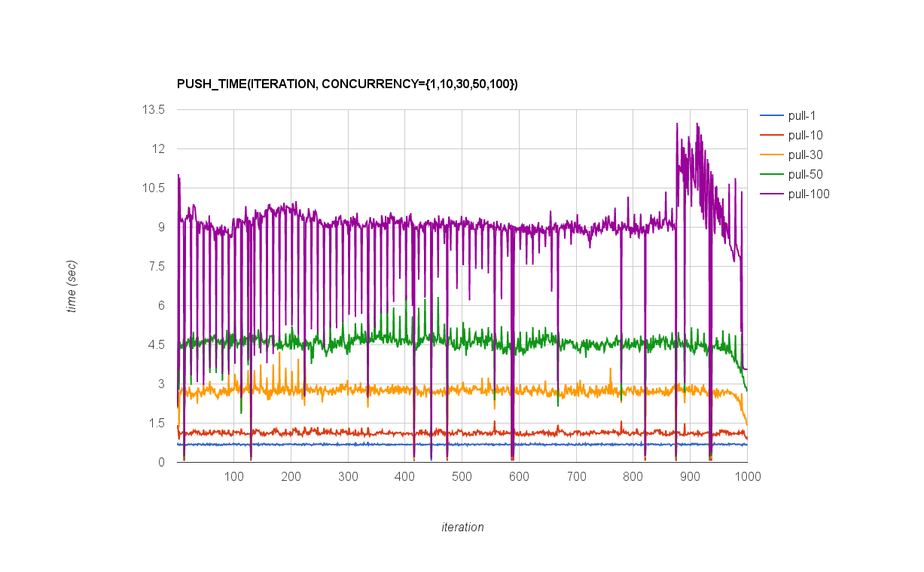Click the 0 y-axis tick label
Viewport: 924px width, 572px height.
pos(161,462)
